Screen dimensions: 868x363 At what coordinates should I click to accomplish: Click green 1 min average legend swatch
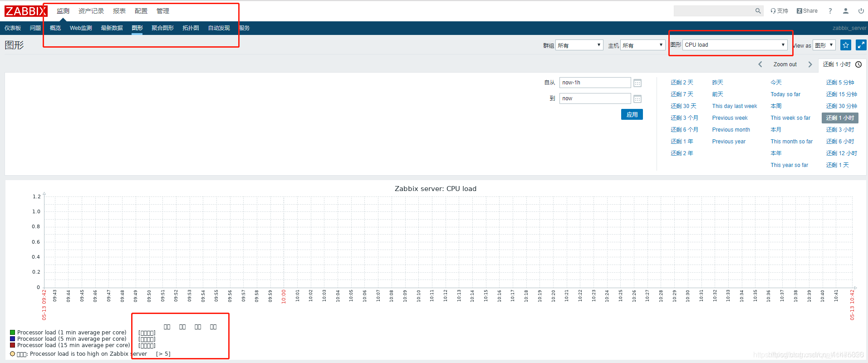[13, 333]
